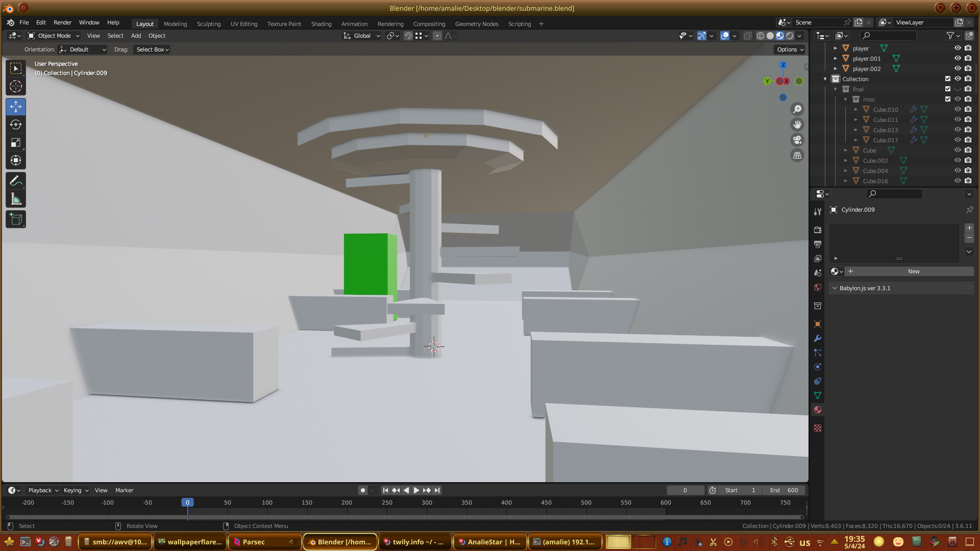980x551 pixels.
Task: Switch to the Shading workspace tab
Action: click(x=321, y=24)
